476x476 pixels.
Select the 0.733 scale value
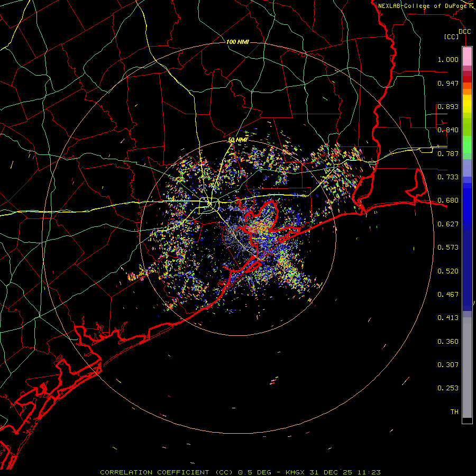pos(448,177)
